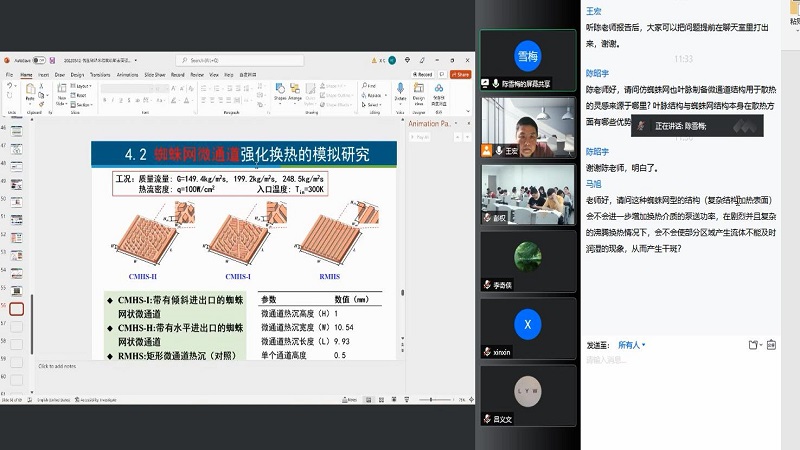Click in the PowerPoint Search box
Screen dimensions: 800x450
(240, 60)
